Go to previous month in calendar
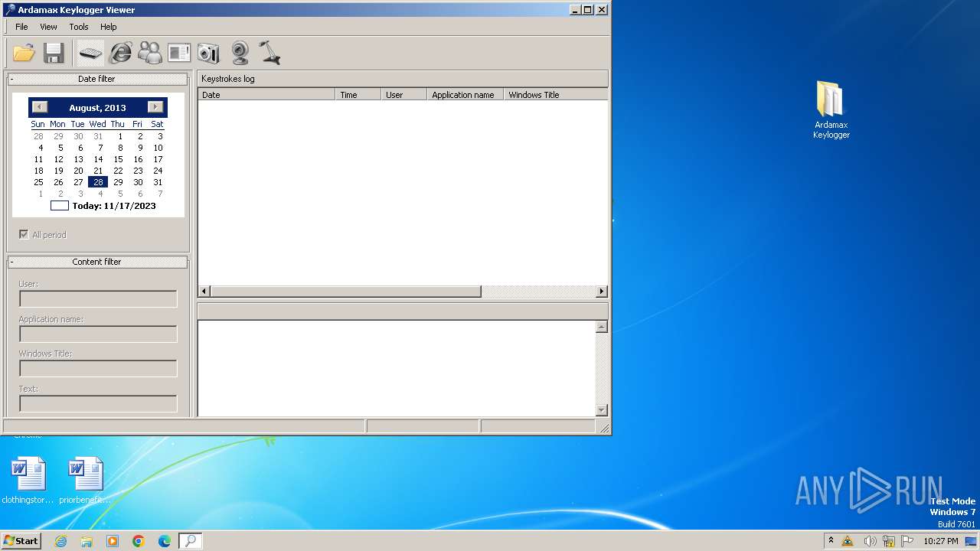The width and height of the screenshot is (980, 551). (x=40, y=107)
